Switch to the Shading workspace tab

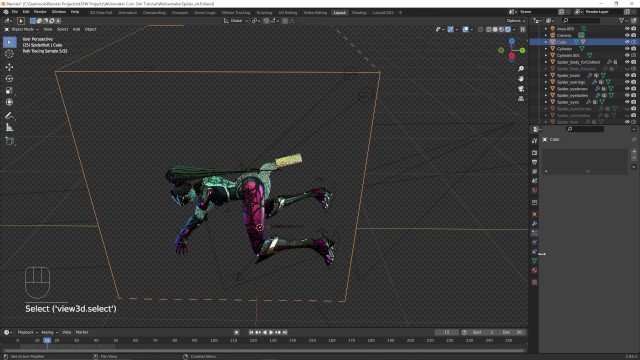pos(359,13)
